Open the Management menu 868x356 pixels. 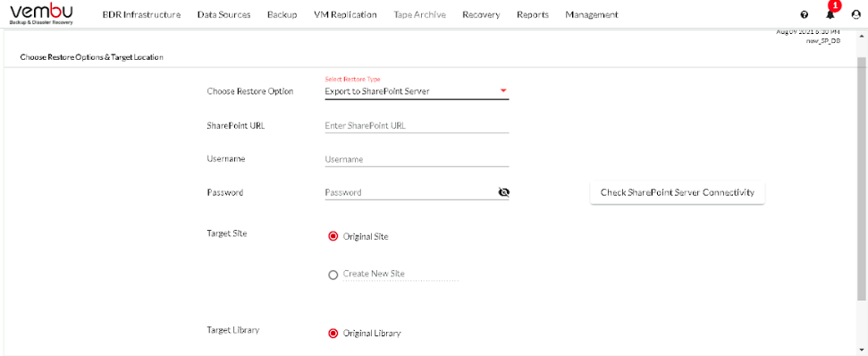click(592, 15)
